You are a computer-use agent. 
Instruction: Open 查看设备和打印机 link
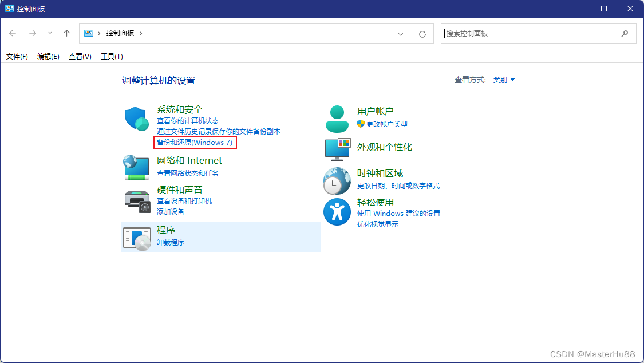click(x=184, y=200)
